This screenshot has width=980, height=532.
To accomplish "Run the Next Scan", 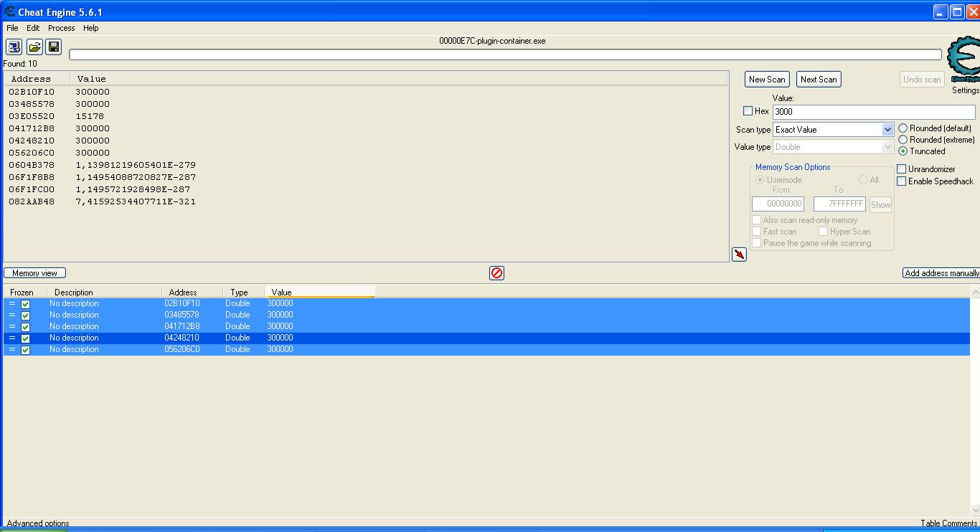I will (x=819, y=80).
